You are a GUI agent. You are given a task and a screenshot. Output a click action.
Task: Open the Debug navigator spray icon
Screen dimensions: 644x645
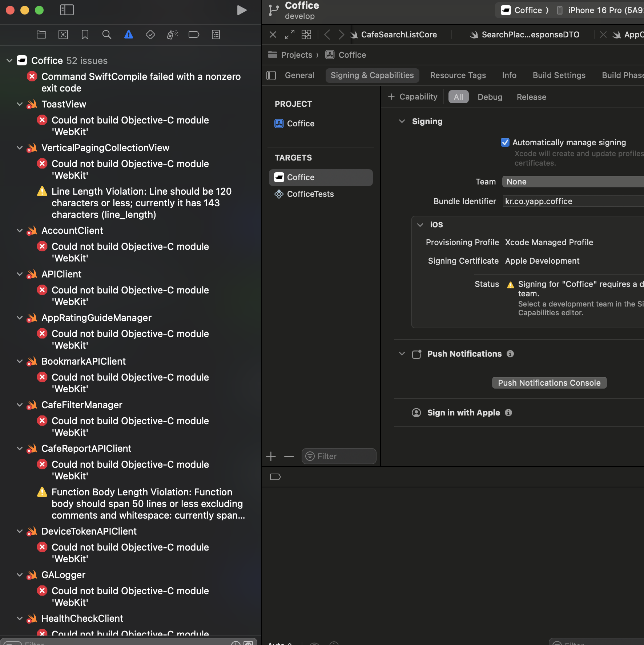(x=172, y=35)
